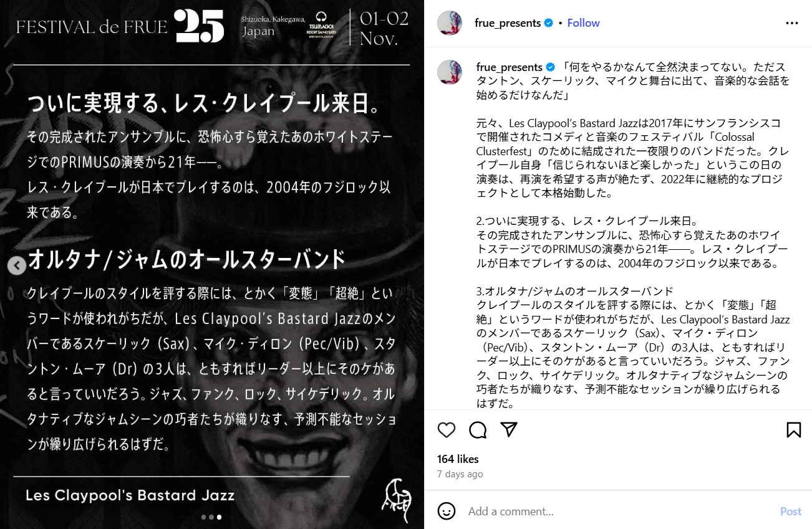This screenshot has width=812, height=529.
Task: Open frue_presents profile from header username
Action: 508,23
